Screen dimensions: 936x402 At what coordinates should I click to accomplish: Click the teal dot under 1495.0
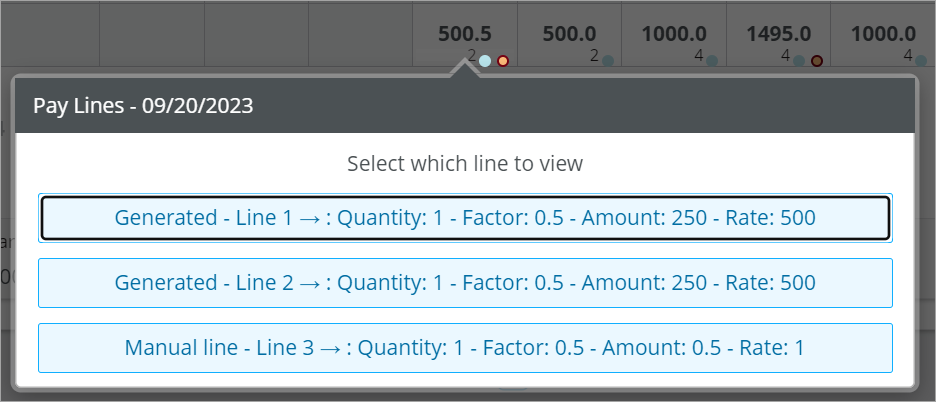tap(799, 61)
